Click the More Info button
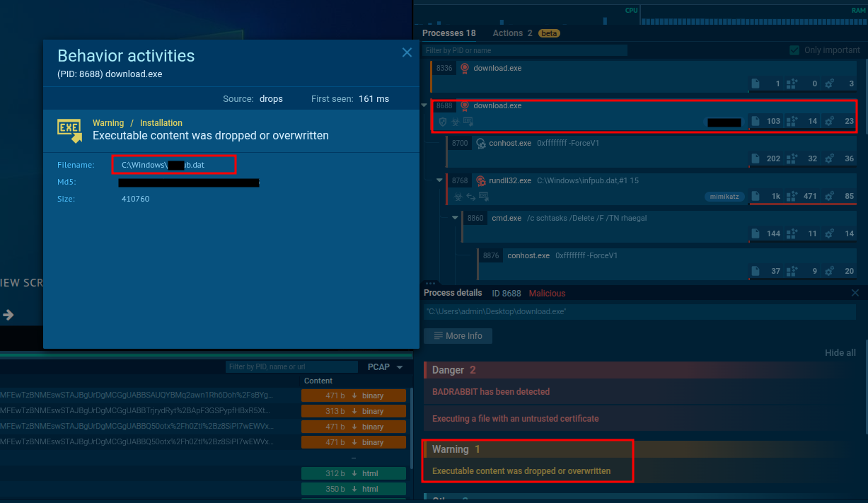The image size is (868, 503). pyautogui.click(x=458, y=336)
